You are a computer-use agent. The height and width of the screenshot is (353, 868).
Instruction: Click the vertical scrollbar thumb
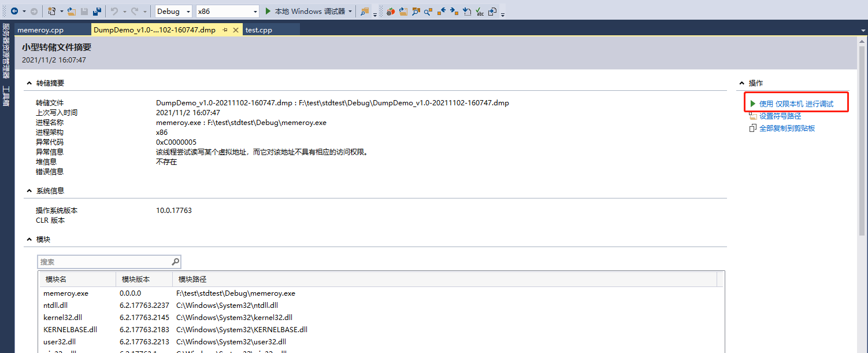click(862, 140)
